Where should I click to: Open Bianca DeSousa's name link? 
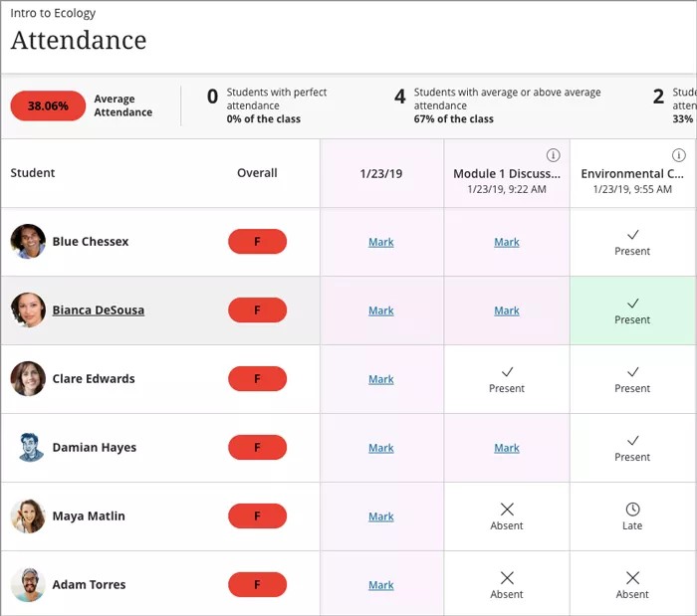tap(98, 310)
